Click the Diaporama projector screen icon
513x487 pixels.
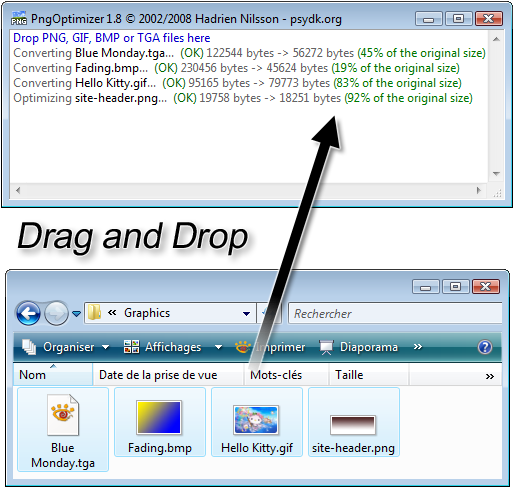pos(326,347)
